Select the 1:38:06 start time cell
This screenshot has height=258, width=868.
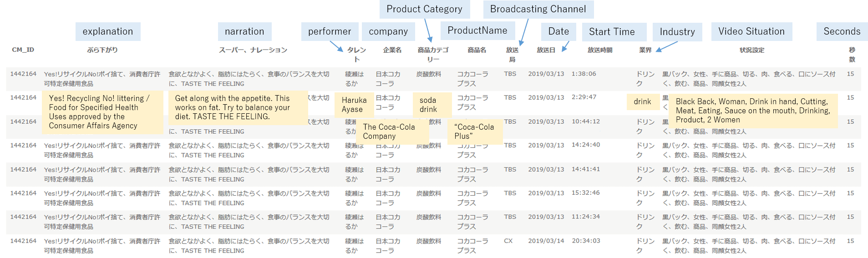pos(584,74)
